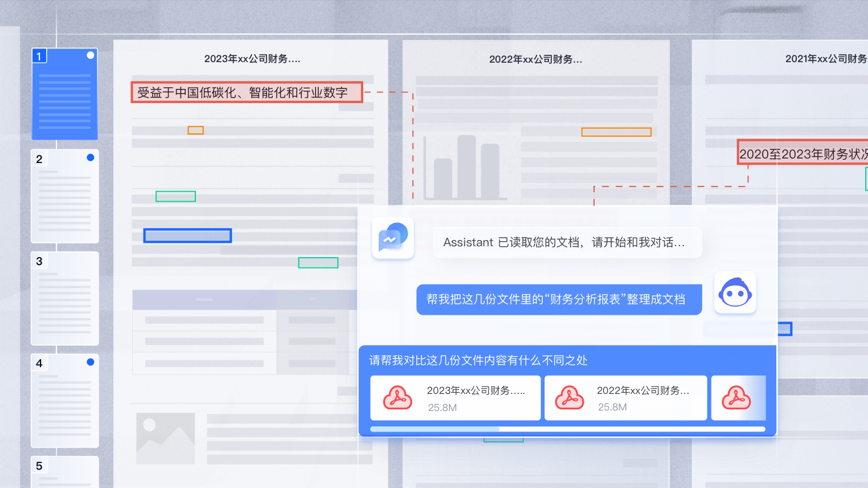The height and width of the screenshot is (488, 868).
Task: Open the 2023年xx公司财务 document title
Action: click(252, 59)
